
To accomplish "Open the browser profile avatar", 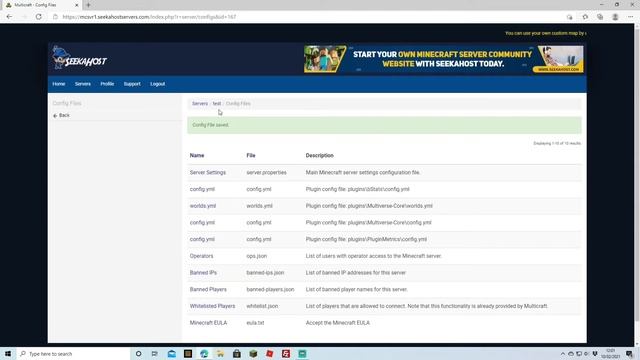I will 615,17.
